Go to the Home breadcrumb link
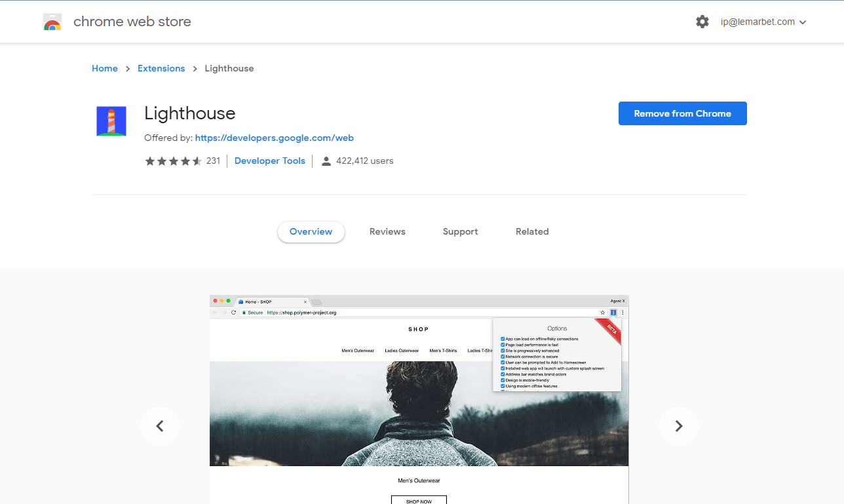844x504 pixels. click(105, 68)
